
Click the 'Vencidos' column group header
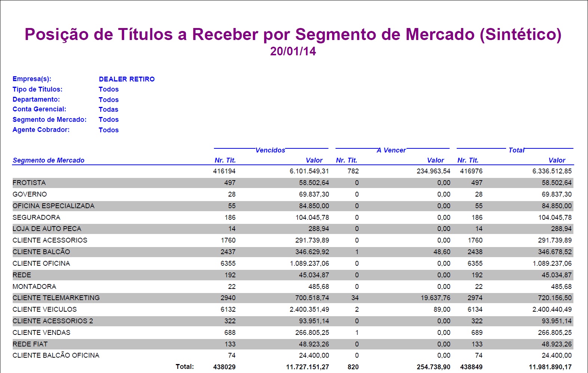pyautogui.click(x=270, y=150)
